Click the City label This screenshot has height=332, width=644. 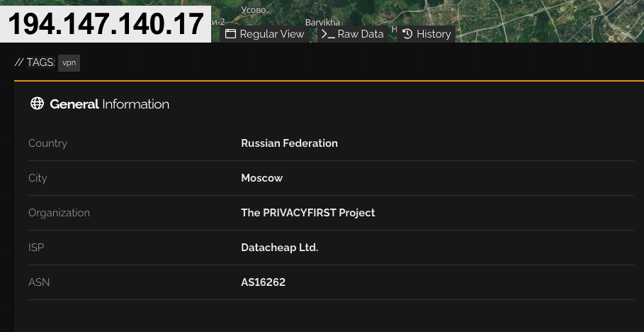(x=38, y=178)
